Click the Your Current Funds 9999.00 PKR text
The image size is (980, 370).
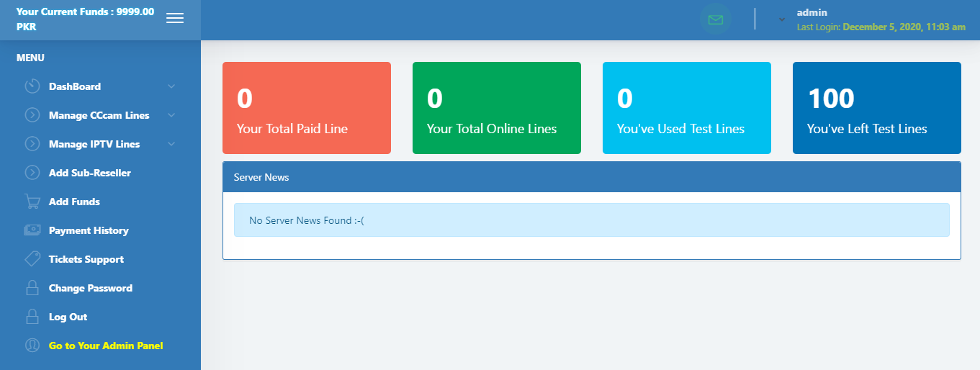(x=85, y=19)
